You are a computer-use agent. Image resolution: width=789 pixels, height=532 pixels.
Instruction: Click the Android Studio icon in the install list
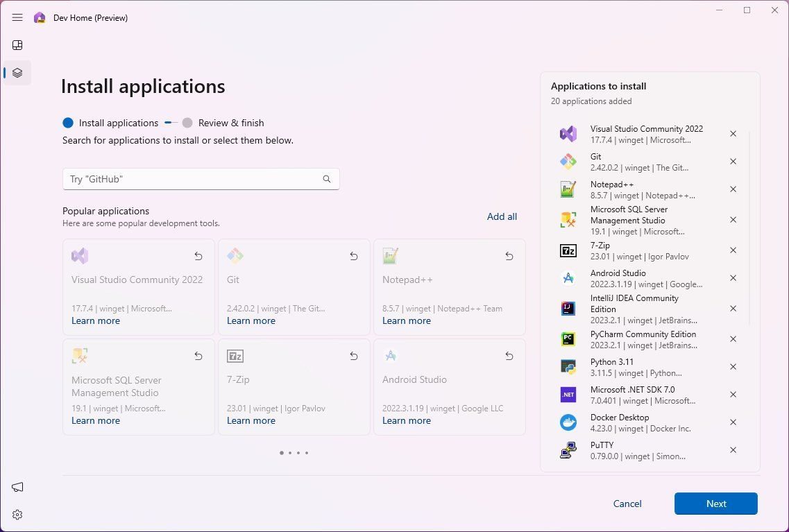click(568, 278)
